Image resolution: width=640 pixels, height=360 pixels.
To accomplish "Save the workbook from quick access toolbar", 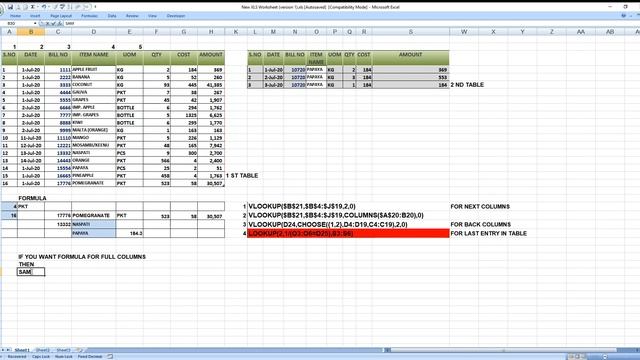I will (x=10, y=7).
